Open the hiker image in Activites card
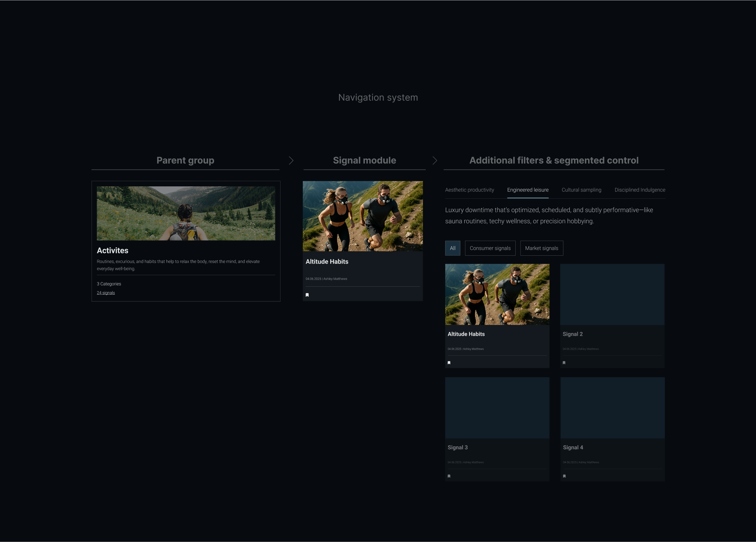Viewport: 756px width, 542px height. [x=186, y=213]
